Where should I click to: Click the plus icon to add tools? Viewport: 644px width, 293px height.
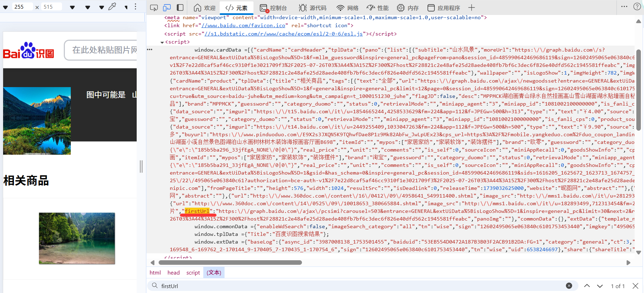tap(471, 8)
